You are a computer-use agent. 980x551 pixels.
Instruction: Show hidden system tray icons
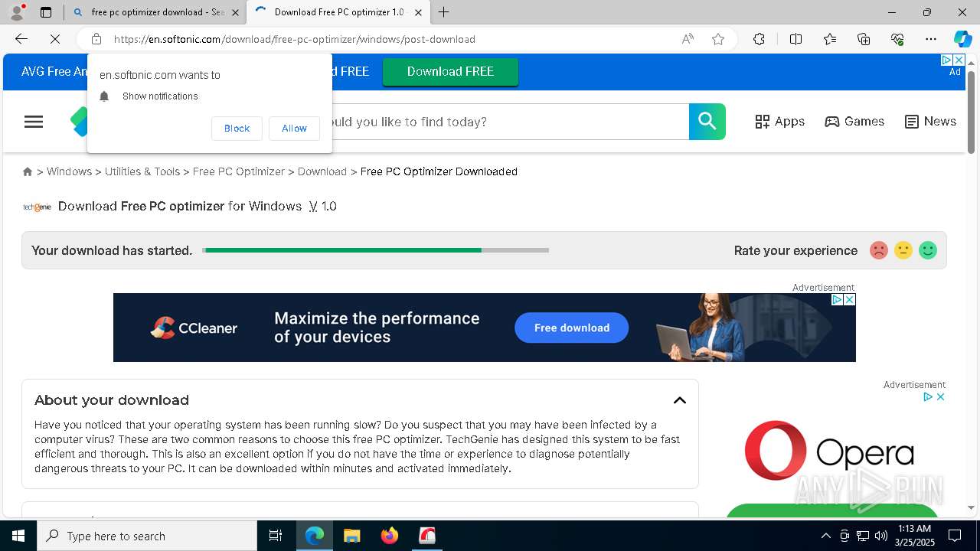click(825, 536)
